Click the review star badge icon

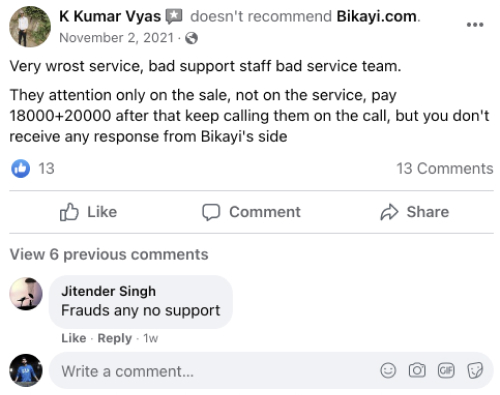click(x=174, y=16)
